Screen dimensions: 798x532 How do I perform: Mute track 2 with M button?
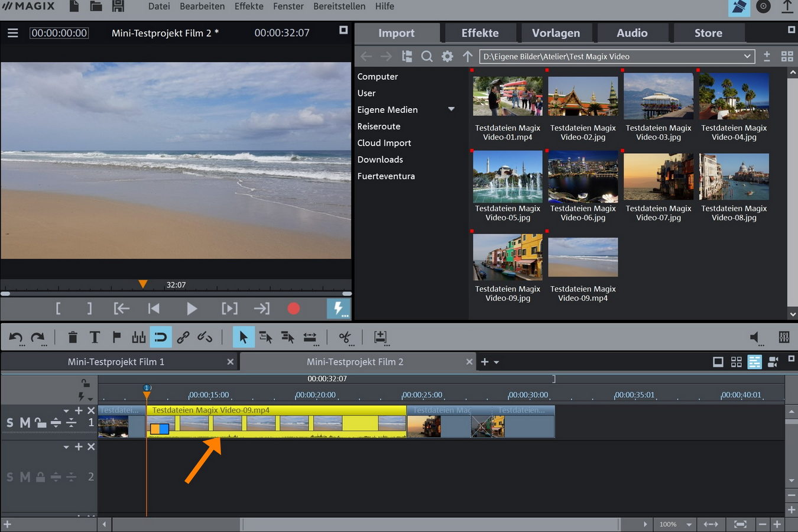tap(25, 477)
